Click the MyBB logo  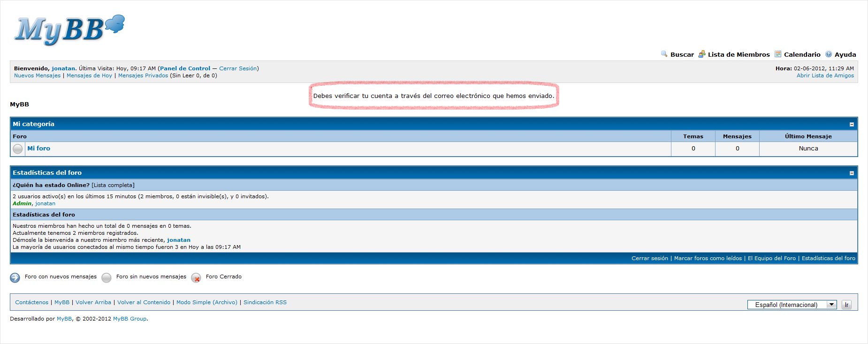(69, 30)
